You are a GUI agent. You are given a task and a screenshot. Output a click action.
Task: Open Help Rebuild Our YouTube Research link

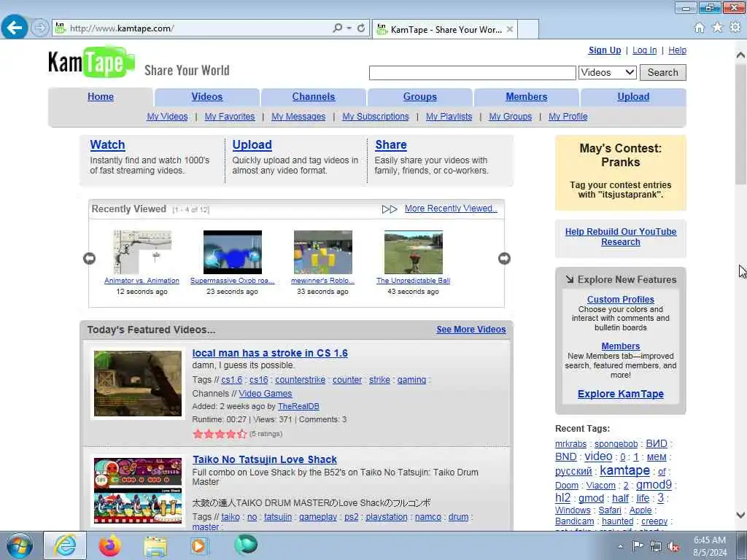pos(621,237)
